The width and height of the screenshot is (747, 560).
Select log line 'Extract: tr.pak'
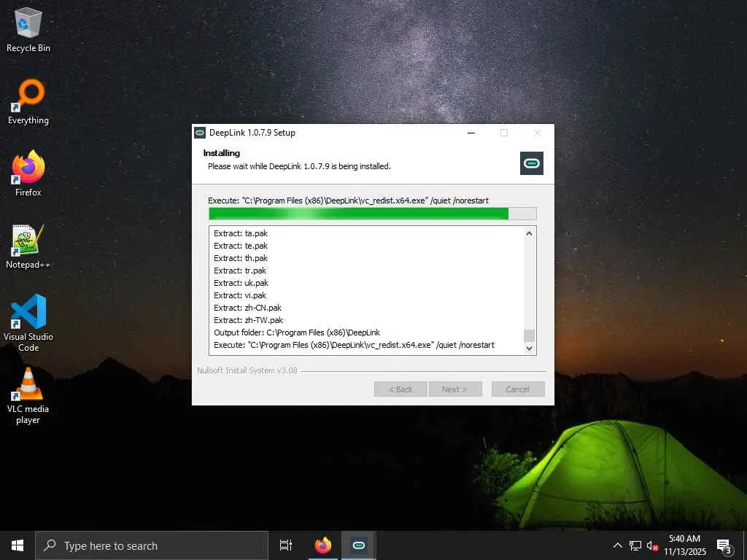[x=240, y=271]
